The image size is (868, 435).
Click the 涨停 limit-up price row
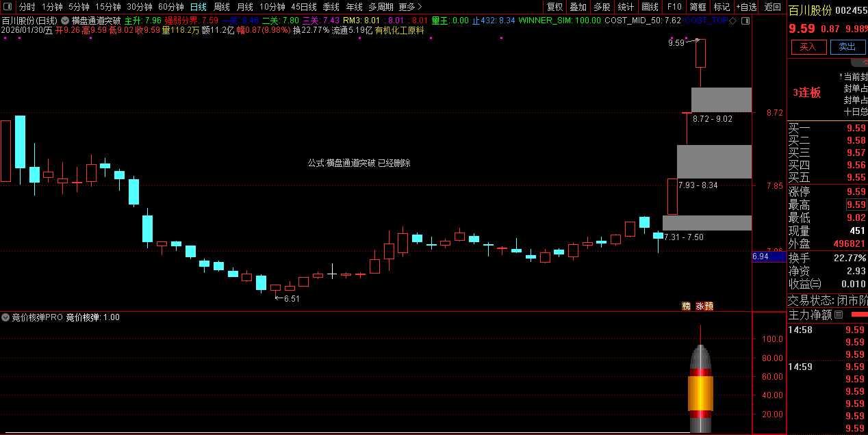click(x=827, y=192)
